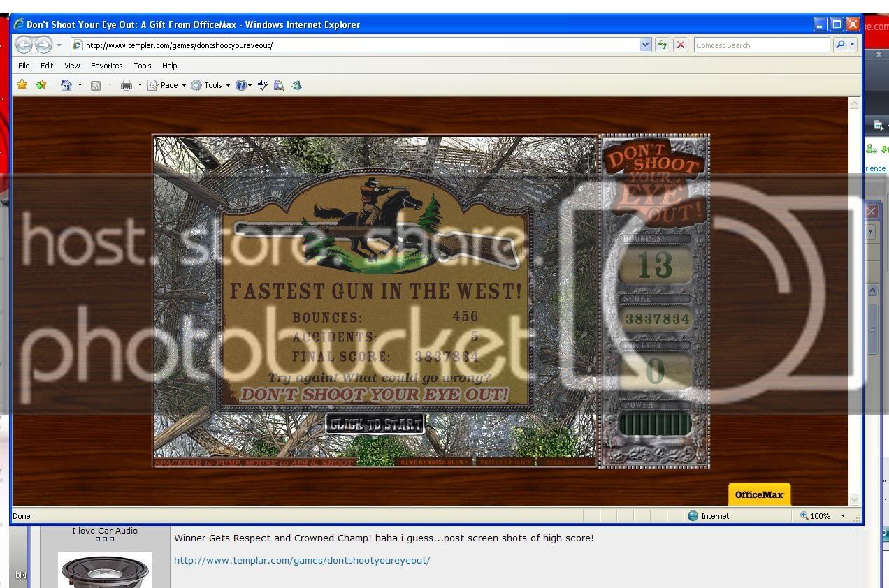Go to Home page icon
The width and height of the screenshot is (889, 588).
pyautogui.click(x=66, y=85)
